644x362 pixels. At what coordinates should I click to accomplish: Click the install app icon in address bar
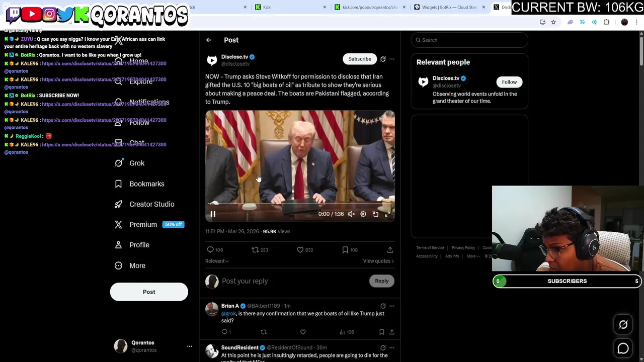(x=542, y=22)
